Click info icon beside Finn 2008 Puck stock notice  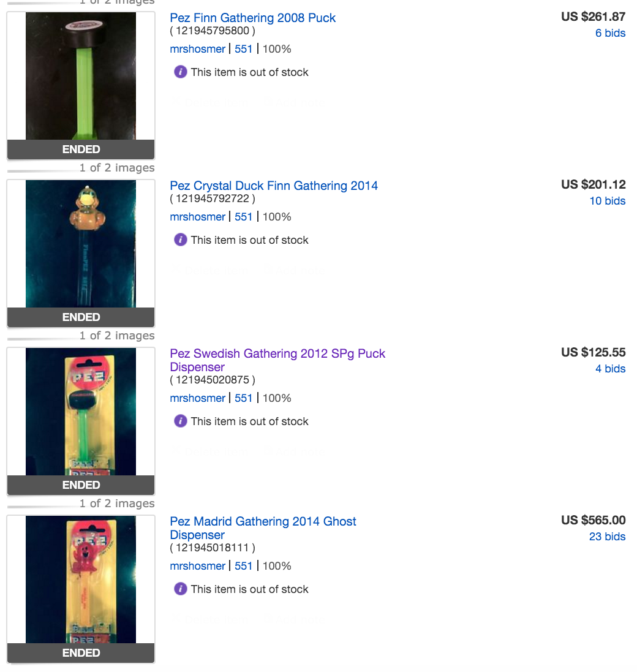(x=180, y=72)
